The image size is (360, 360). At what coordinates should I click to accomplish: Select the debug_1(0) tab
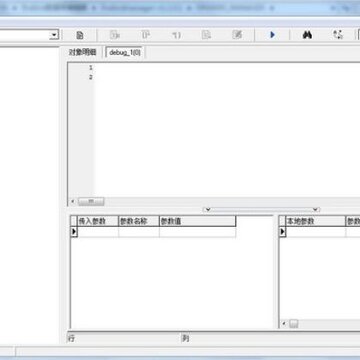tap(125, 52)
